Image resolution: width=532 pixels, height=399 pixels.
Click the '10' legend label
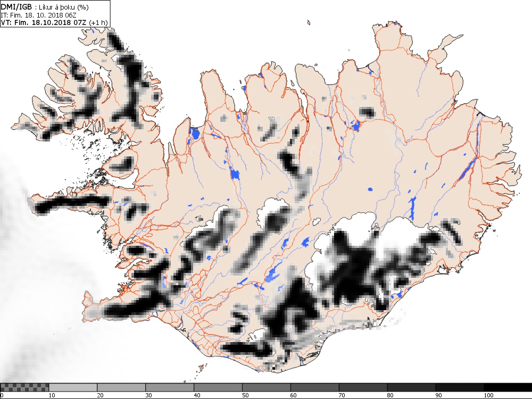(x=52, y=395)
